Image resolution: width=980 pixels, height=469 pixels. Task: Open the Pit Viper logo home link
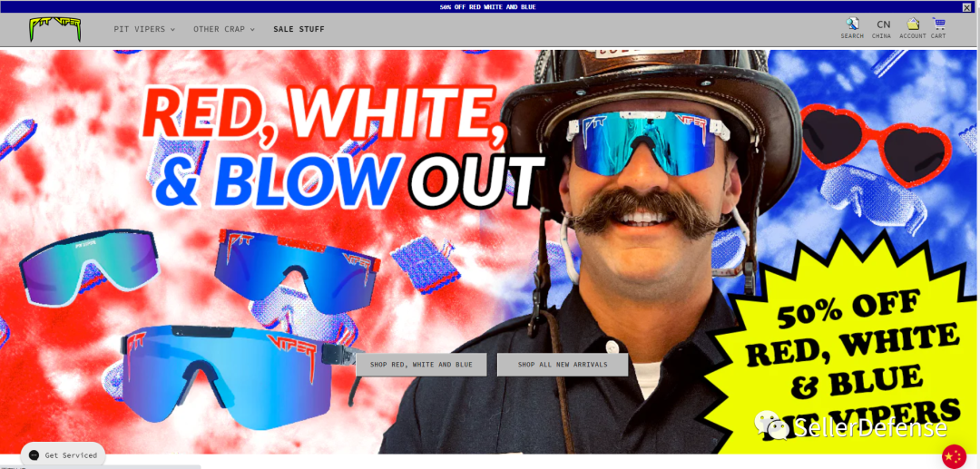55,29
